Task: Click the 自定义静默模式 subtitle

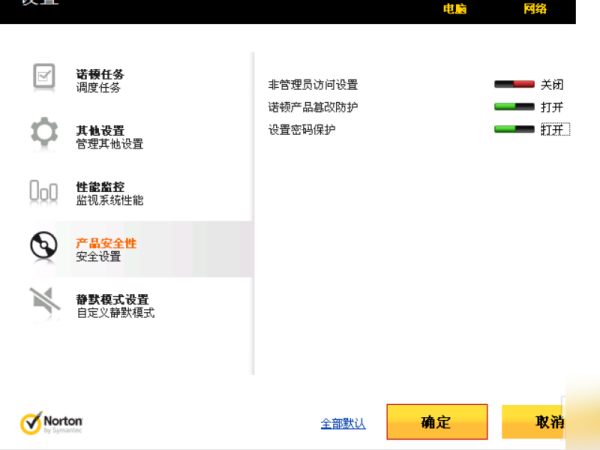Action: tap(116, 313)
